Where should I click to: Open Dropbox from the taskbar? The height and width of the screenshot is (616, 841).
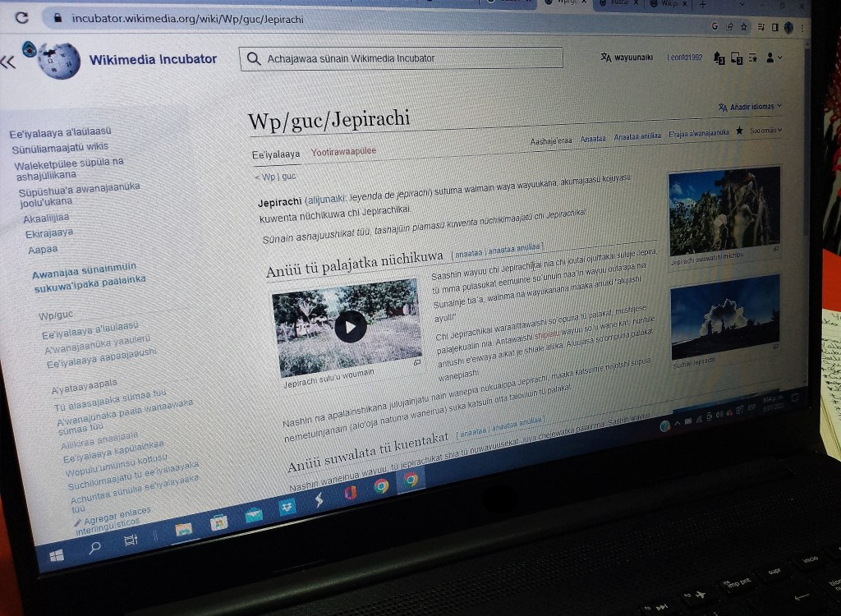287,507
